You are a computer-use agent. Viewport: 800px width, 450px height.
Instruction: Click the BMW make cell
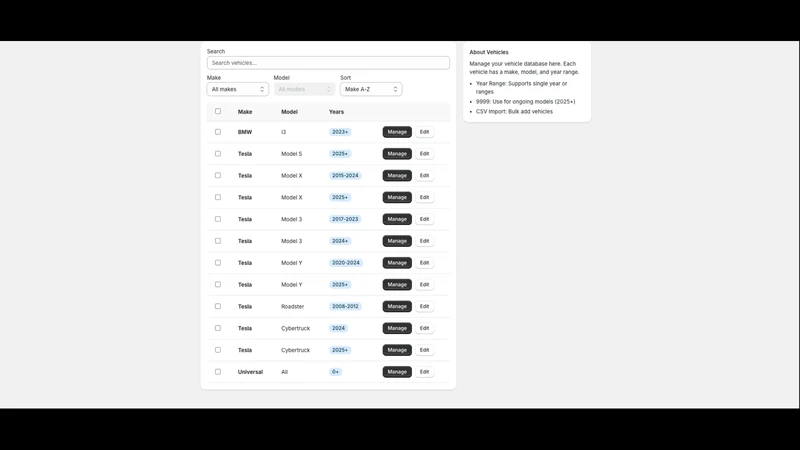click(x=245, y=132)
